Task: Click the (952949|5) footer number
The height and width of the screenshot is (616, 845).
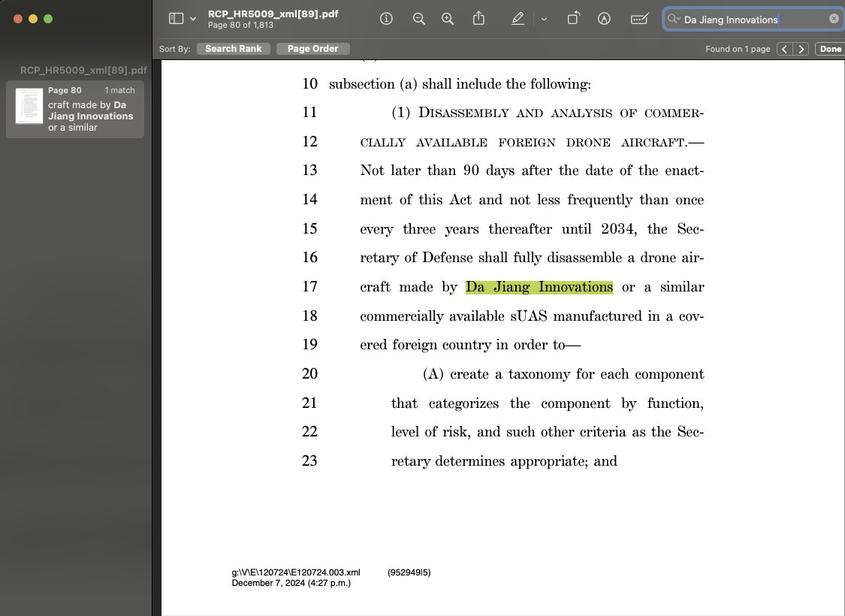Action: tap(409, 572)
